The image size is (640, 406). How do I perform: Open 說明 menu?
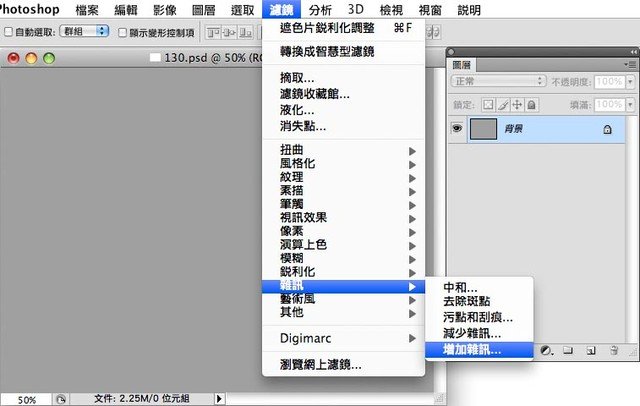[x=469, y=9]
